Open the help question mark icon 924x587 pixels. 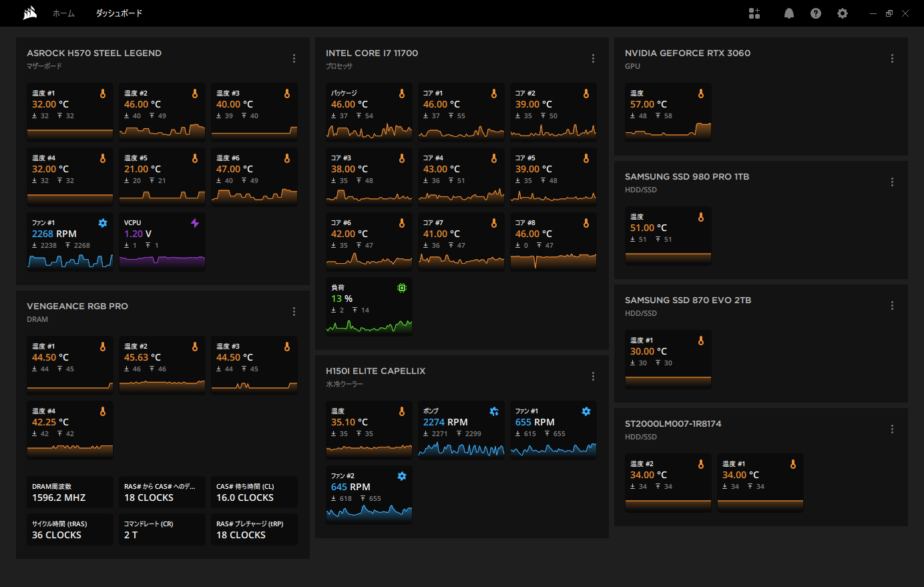pos(816,13)
